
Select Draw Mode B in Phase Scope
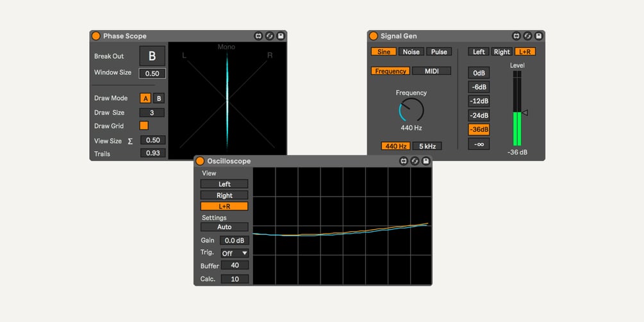159,99
